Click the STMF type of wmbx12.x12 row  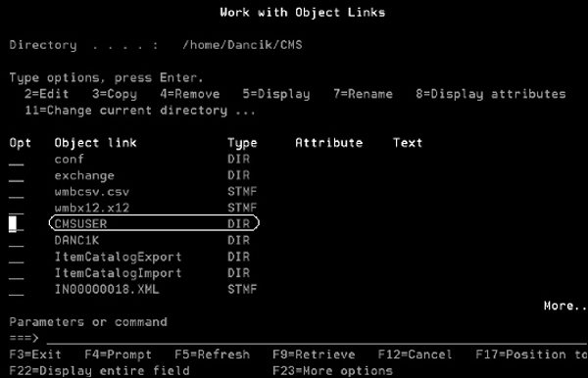242,208
